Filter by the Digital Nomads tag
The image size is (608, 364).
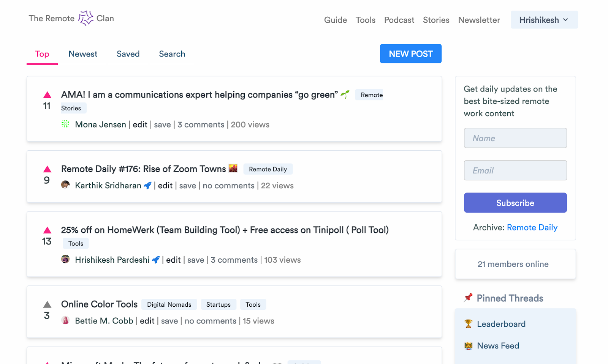tap(169, 304)
